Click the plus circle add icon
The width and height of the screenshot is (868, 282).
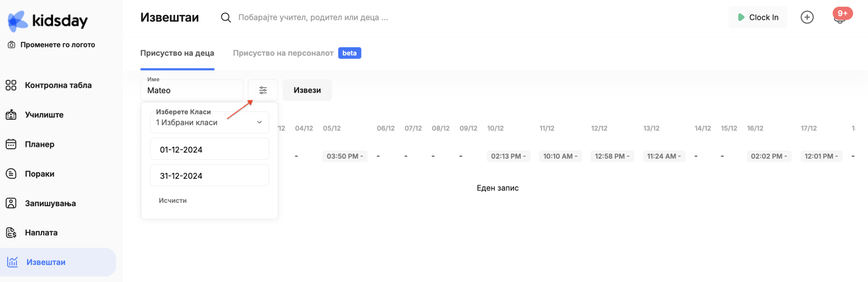[x=807, y=17]
